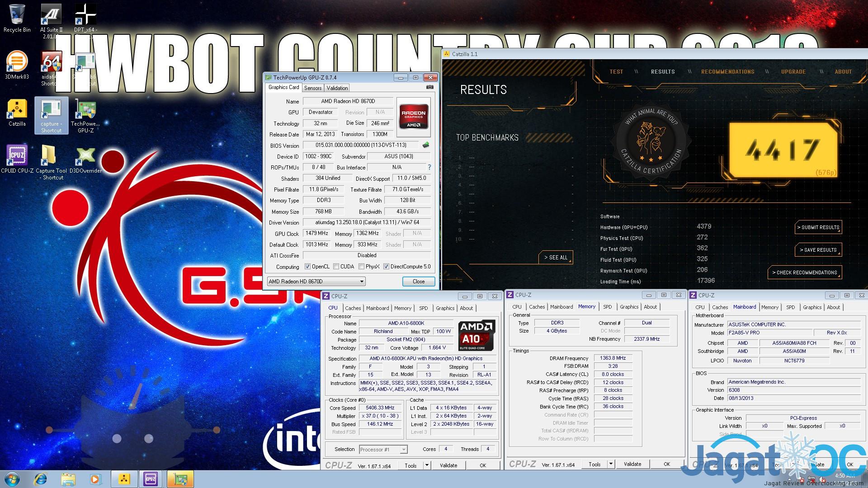Click Internet Explorer in the taskbar
Image resolution: width=868 pixels, height=488 pixels.
click(x=41, y=479)
